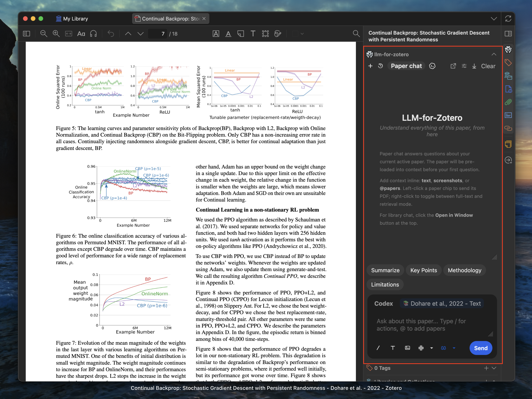Click the undo arrow in the toolbar
Viewport: 532px width, 399px height.
111,34
